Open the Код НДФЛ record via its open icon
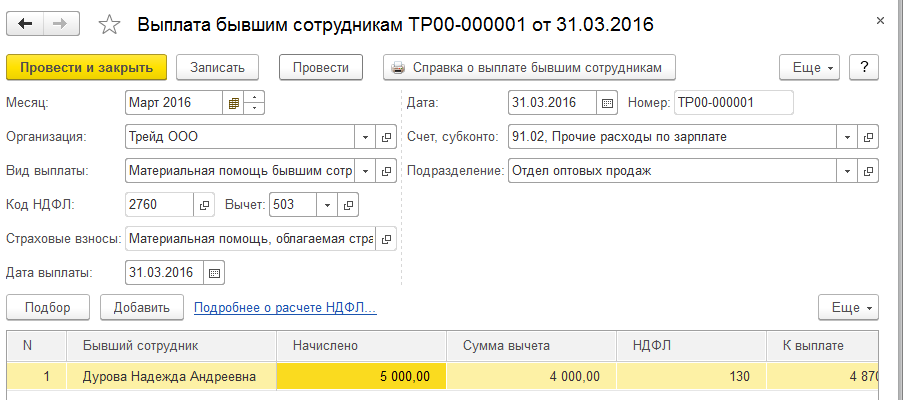The height and width of the screenshot is (400, 906). [204, 204]
